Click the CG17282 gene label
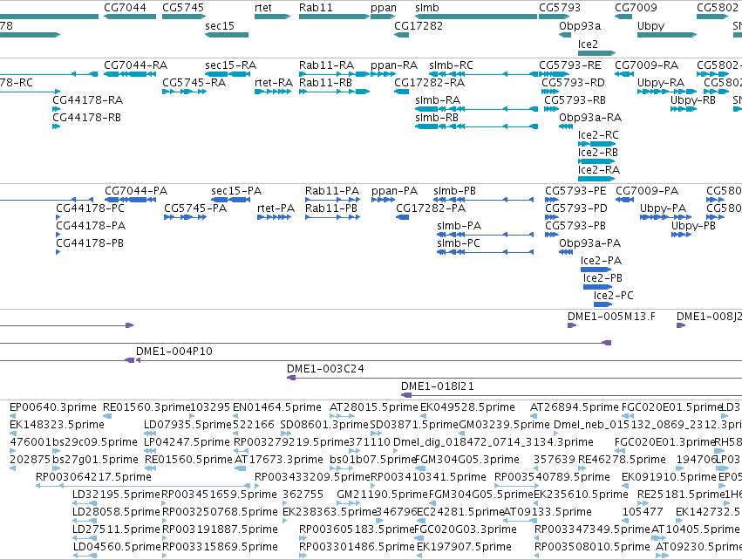 click(x=419, y=25)
